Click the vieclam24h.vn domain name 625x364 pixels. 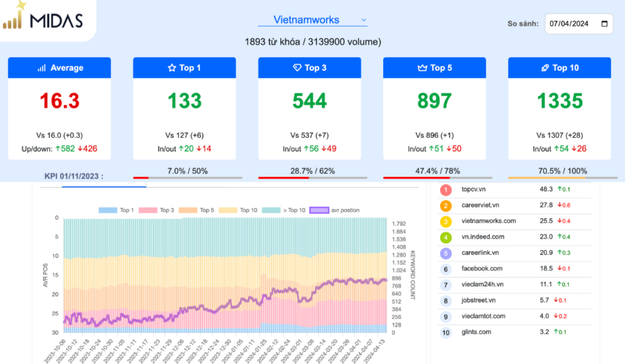(482, 284)
